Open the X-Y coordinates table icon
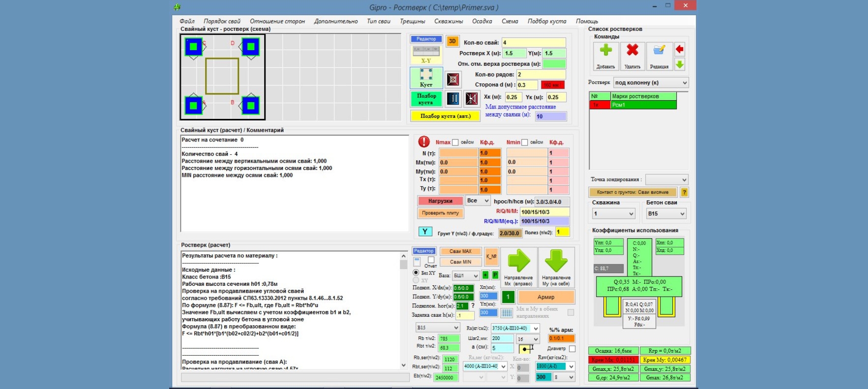868x389 pixels. [426, 55]
